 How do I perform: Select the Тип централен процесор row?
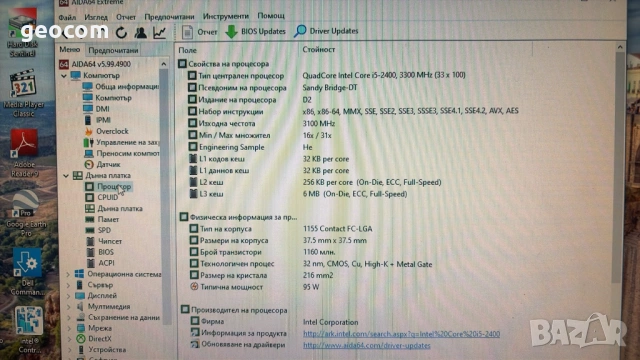[x=327, y=76]
